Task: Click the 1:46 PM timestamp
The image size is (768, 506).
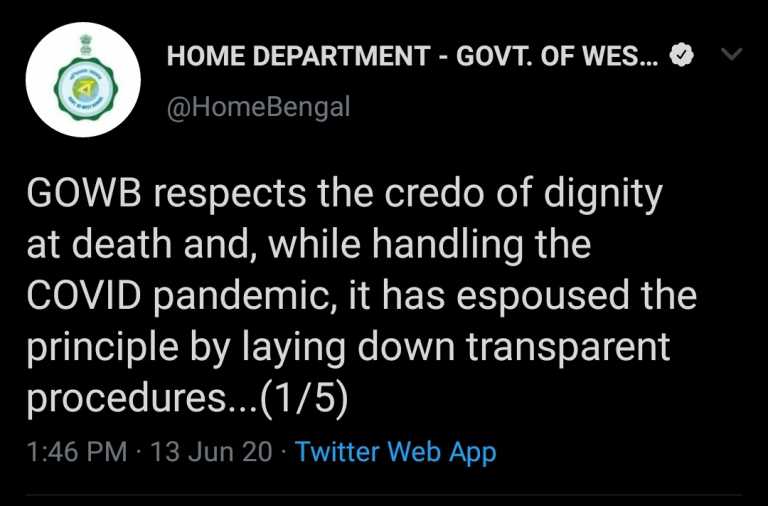Action: (77, 452)
